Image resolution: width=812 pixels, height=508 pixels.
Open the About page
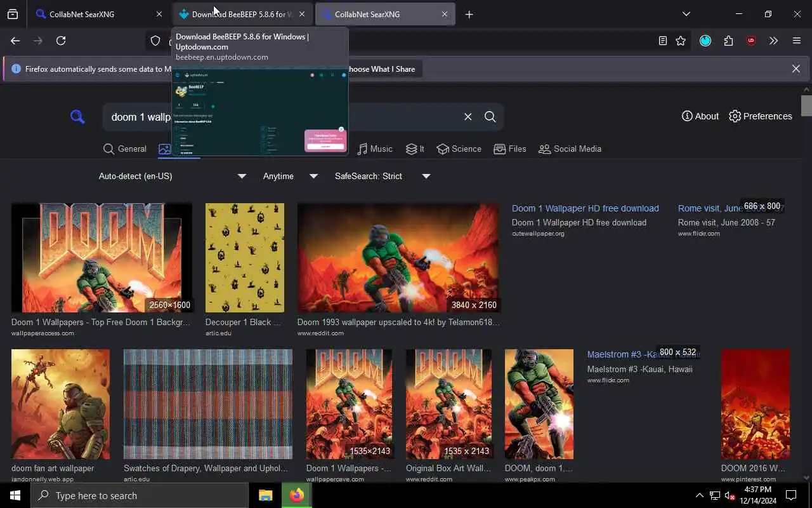pyautogui.click(x=700, y=116)
